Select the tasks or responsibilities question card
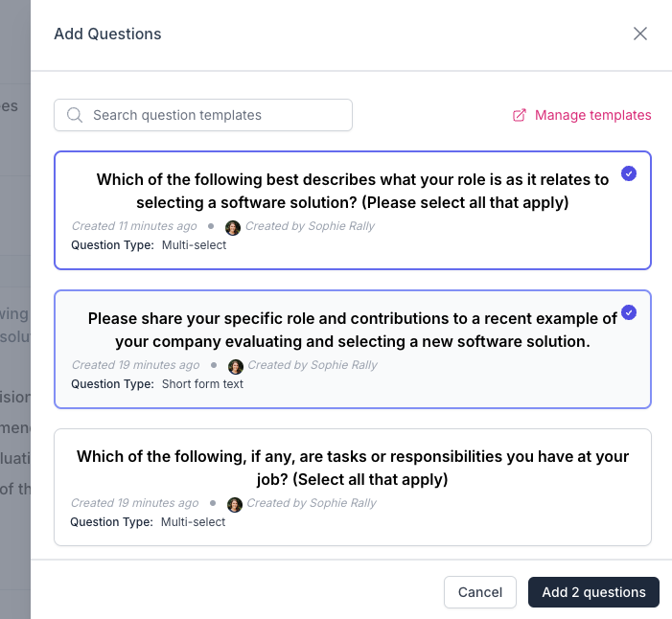Image resolution: width=672 pixels, height=619 pixels. [x=353, y=487]
